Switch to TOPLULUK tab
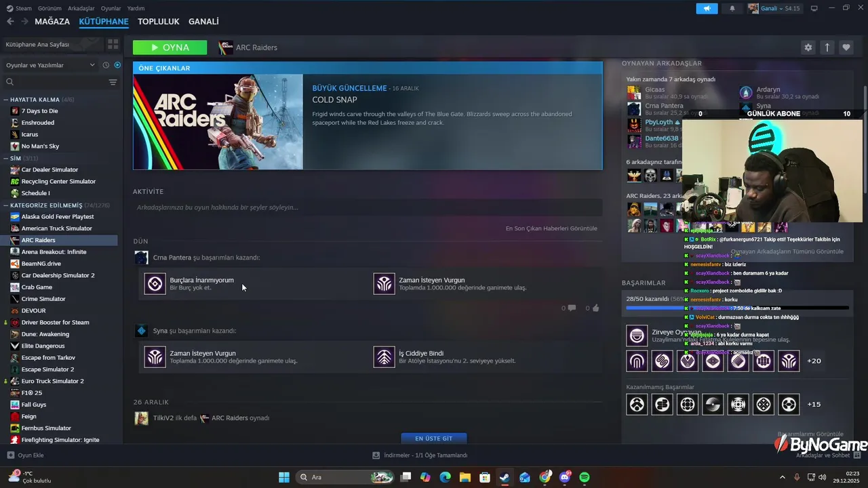This screenshot has height=488, width=868. click(158, 22)
